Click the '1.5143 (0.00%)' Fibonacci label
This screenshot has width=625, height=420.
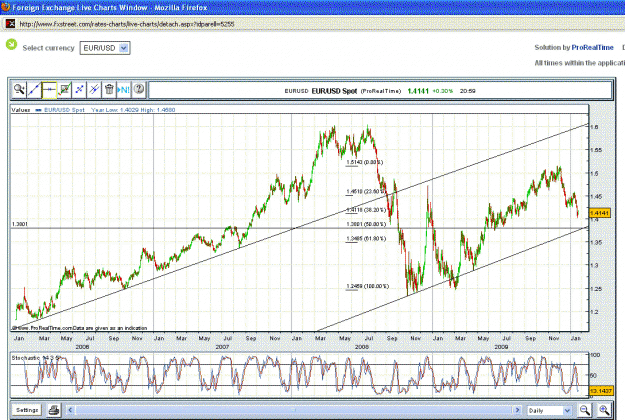click(364, 162)
